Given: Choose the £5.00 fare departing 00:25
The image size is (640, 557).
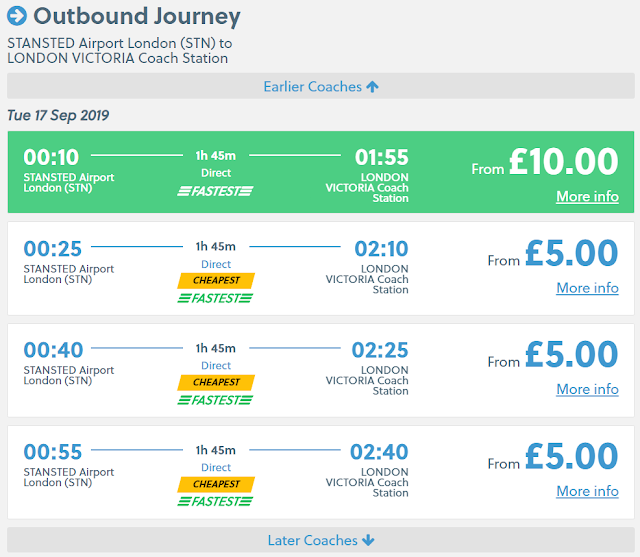Looking at the screenshot, I should pos(571,255).
